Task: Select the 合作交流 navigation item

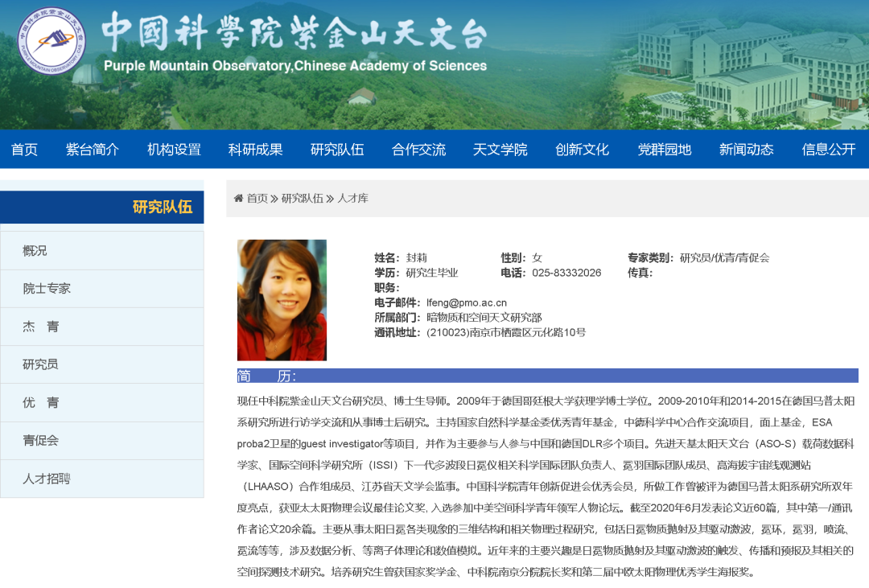Action: click(418, 150)
